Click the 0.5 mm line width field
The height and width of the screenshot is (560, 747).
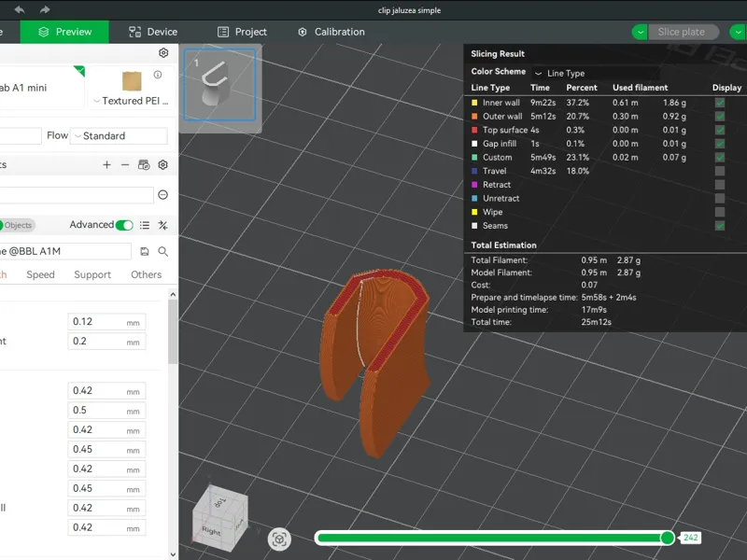click(106, 411)
